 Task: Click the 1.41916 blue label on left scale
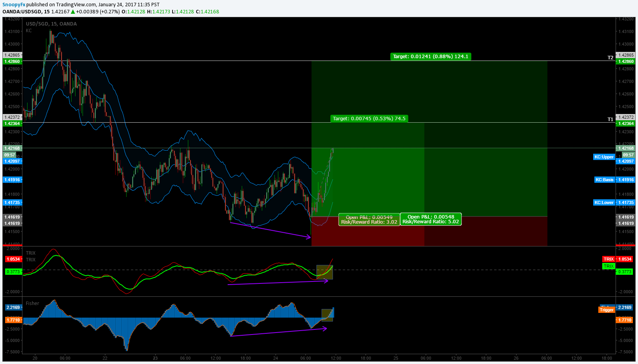(12, 180)
